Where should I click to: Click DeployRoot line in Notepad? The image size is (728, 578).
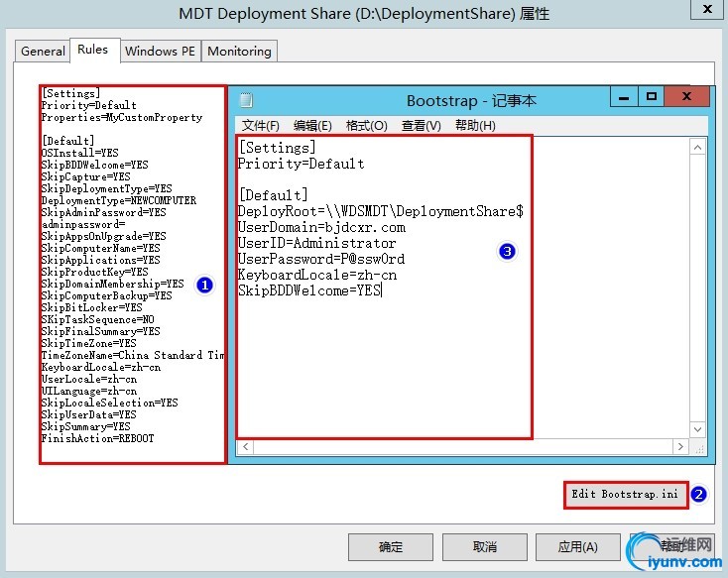(380, 211)
